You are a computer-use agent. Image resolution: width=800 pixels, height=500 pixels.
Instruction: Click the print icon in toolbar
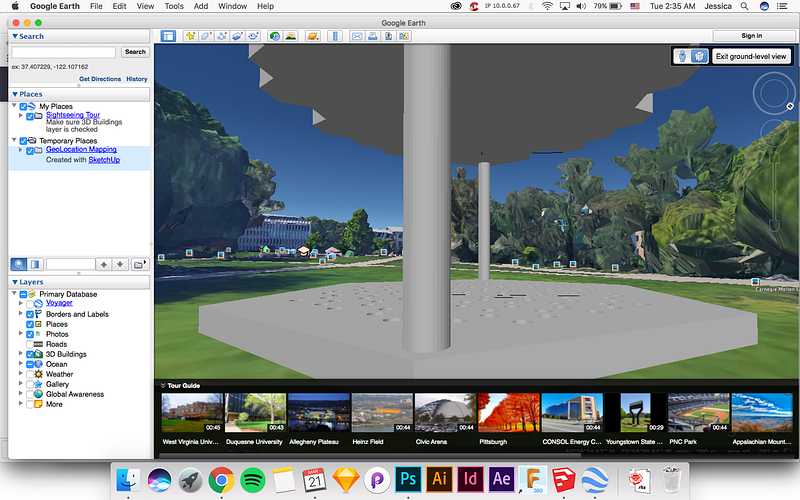(373, 36)
